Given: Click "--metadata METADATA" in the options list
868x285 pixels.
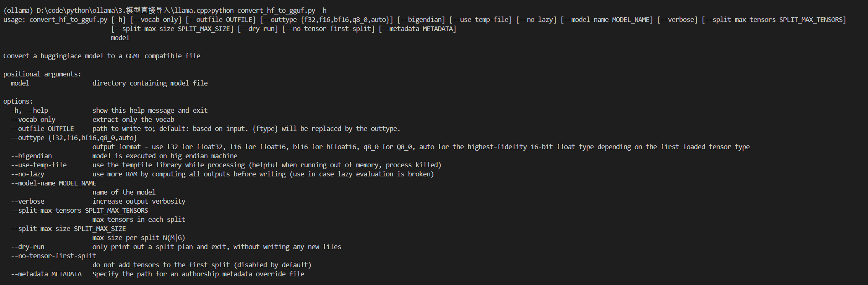Looking at the screenshot, I should [46, 274].
